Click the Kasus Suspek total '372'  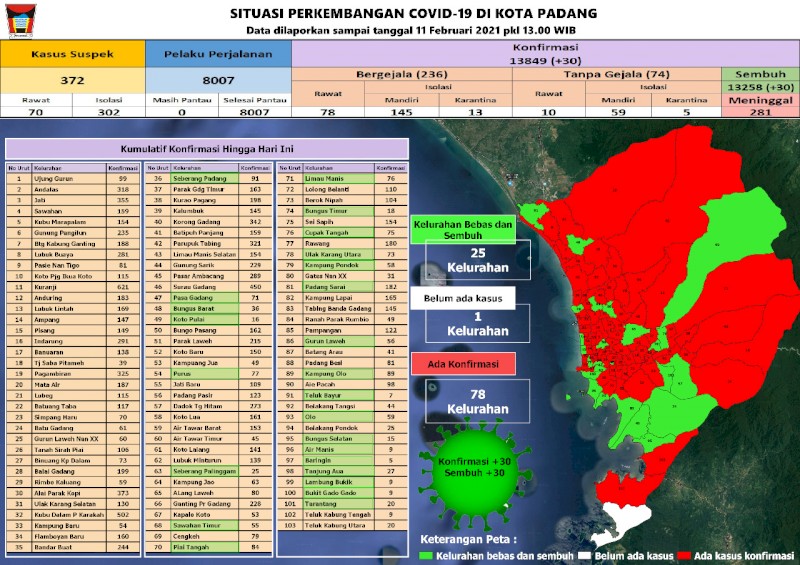pos(72,81)
